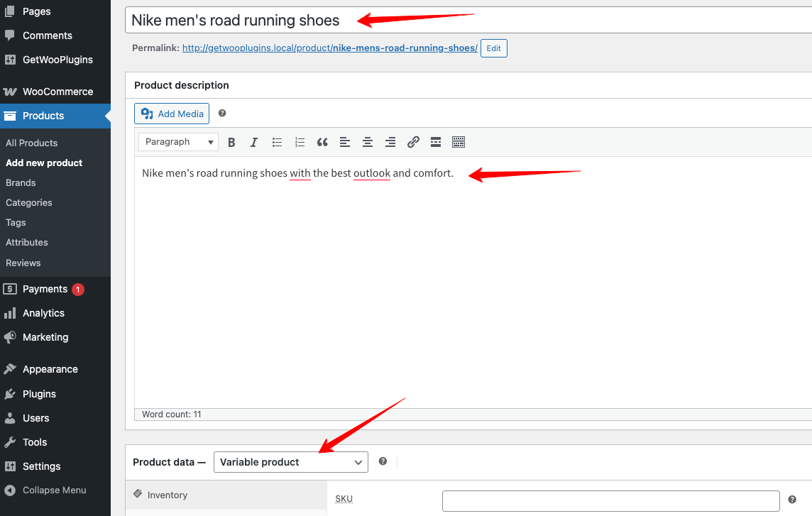Open the Reviews submenu item

(x=23, y=263)
